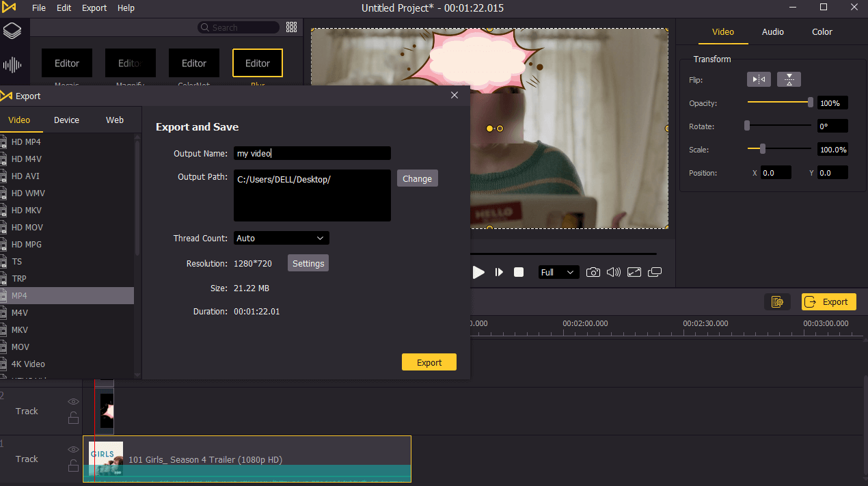Switch to the Audio properties tab
868x486 pixels.
pyautogui.click(x=773, y=31)
